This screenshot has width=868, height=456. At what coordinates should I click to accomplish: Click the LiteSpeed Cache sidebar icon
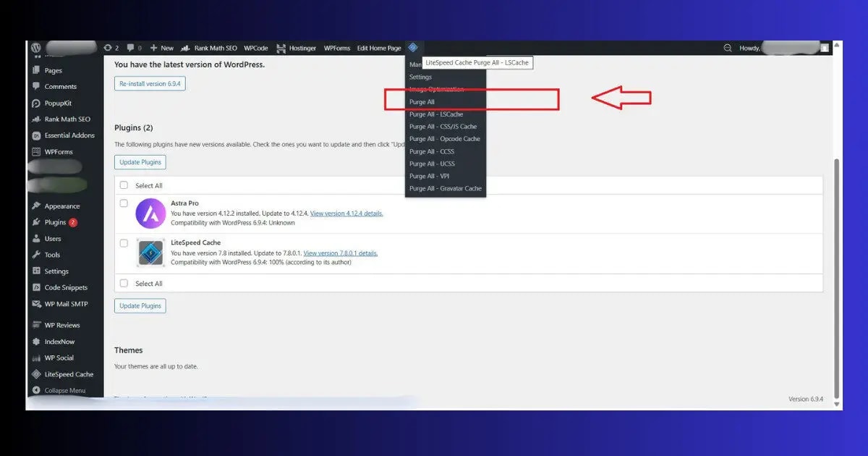point(37,374)
